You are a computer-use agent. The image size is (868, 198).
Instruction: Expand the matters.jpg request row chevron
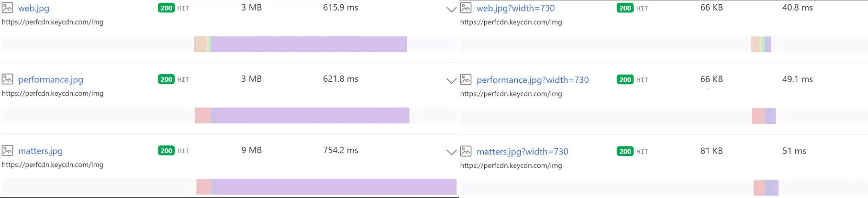coord(451,152)
